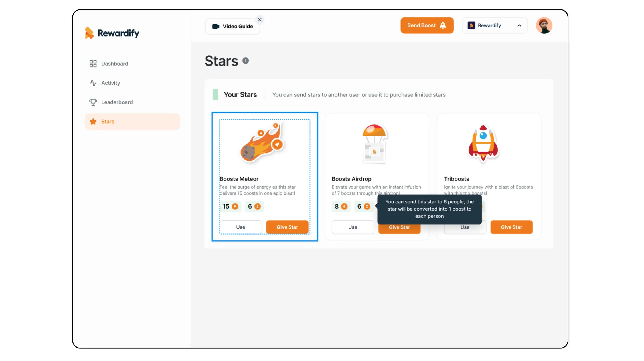Open the Leaderboard section
Screen dimensions: 644x361
117,102
